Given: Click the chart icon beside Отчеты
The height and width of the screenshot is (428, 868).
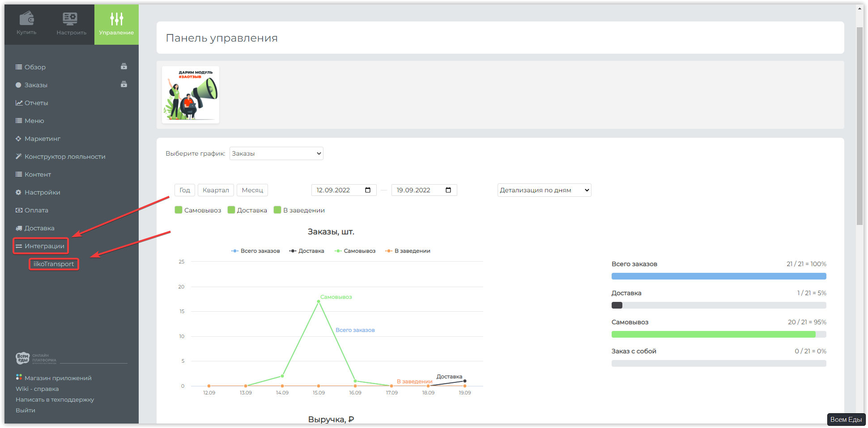Looking at the screenshot, I should (19, 103).
